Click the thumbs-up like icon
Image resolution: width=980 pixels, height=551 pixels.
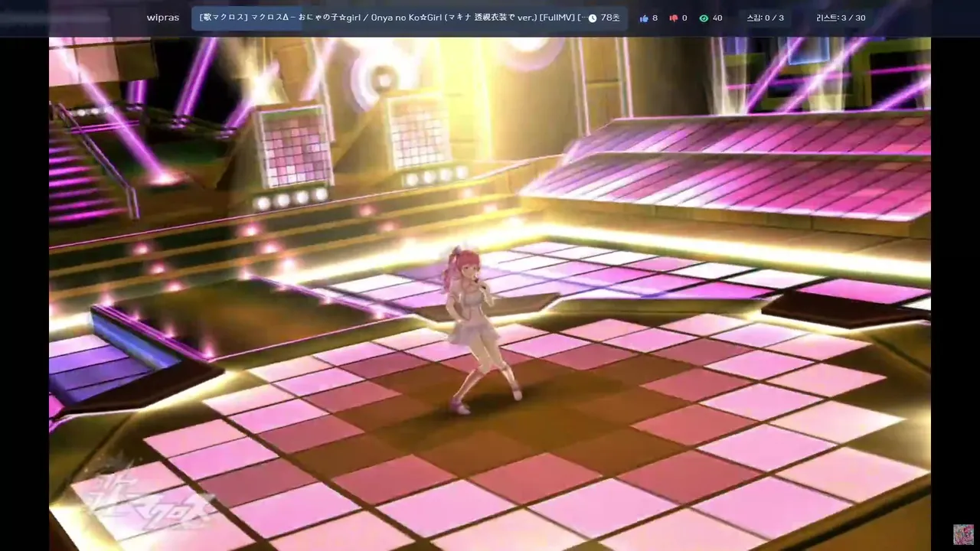click(x=644, y=18)
